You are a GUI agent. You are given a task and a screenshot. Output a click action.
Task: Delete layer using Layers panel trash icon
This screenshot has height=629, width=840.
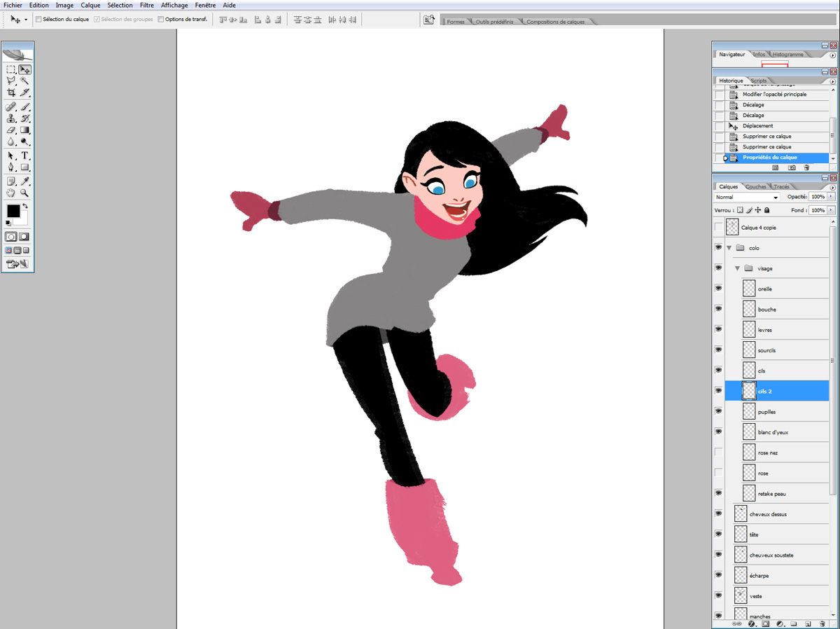[x=822, y=623]
